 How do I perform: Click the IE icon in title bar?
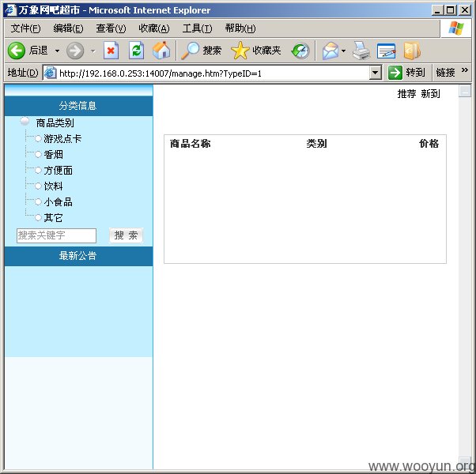tap(10, 10)
